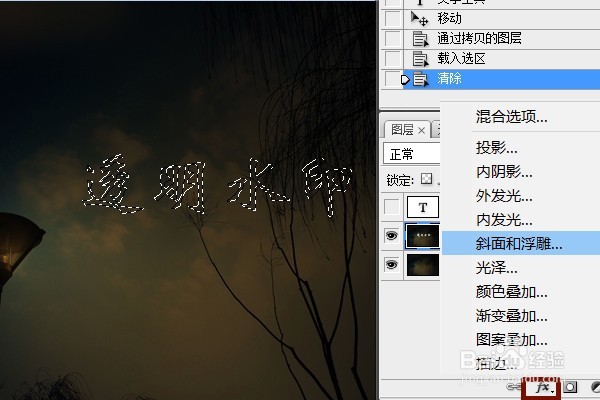This screenshot has width=600, height=400.
Task: Add a layer mask with mask icon
Action: click(570, 387)
